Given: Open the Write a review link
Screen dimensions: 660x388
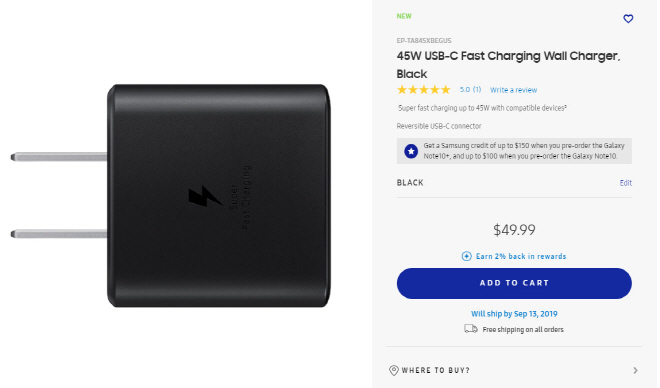Looking at the screenshot, I should (x=513, y=90).
